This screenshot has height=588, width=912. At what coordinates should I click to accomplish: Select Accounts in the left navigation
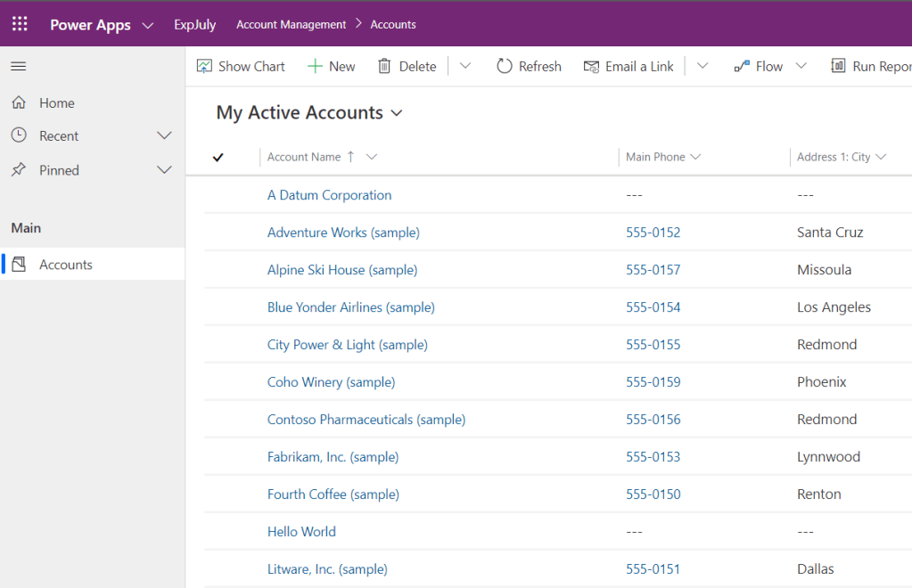point(65,265)
